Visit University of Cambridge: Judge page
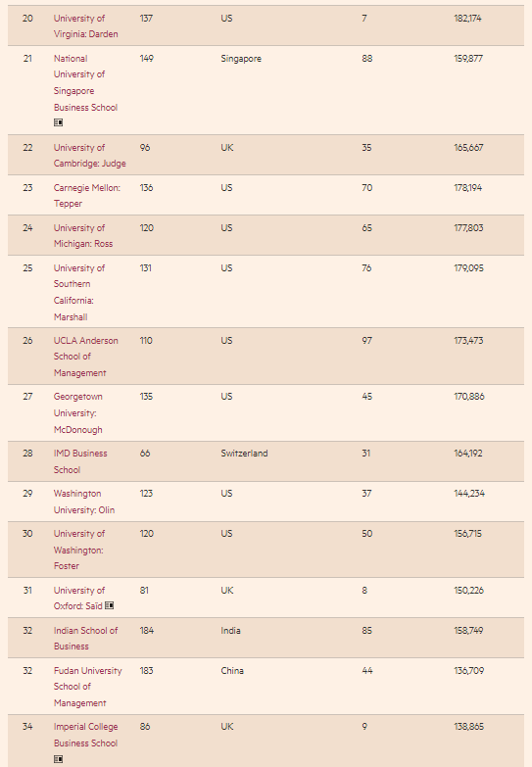Screen dimensions: 532x767 pos(89,155)
